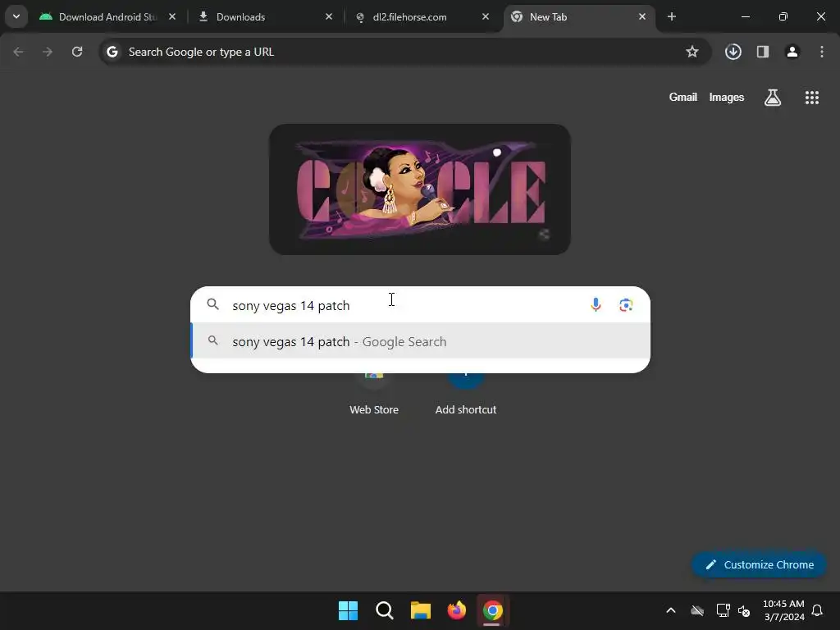Click Add shortcut
Viewport: 840px width, 630px height.
pyautogui.click(x=466, y=394)
